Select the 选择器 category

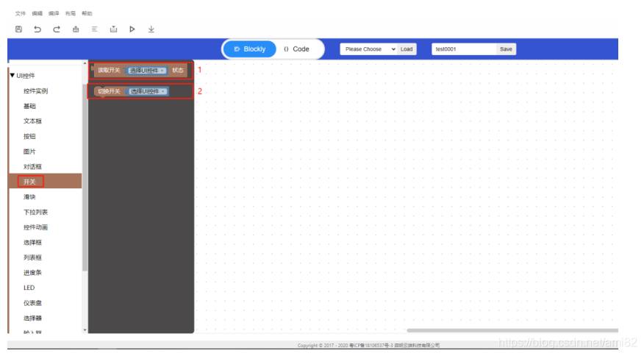(32, 318)
